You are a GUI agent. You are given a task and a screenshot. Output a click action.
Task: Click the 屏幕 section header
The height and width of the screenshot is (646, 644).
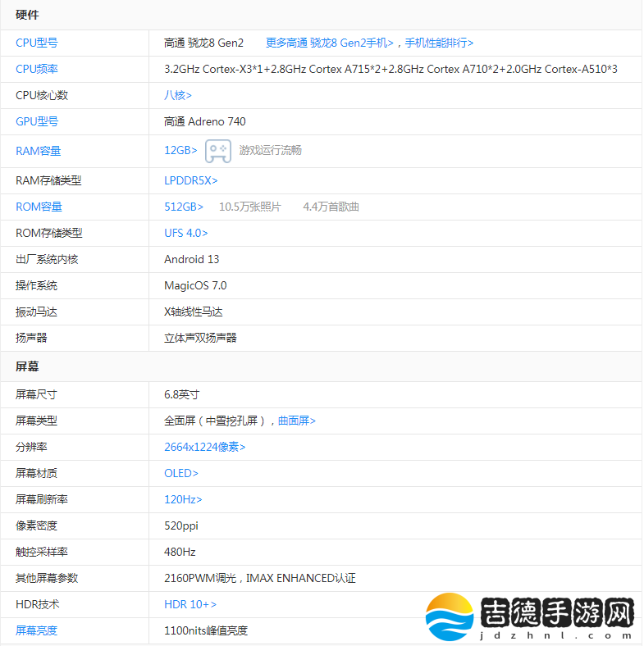27,366
